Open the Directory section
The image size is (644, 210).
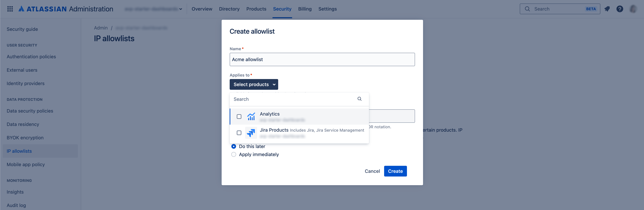click(229, 9)
